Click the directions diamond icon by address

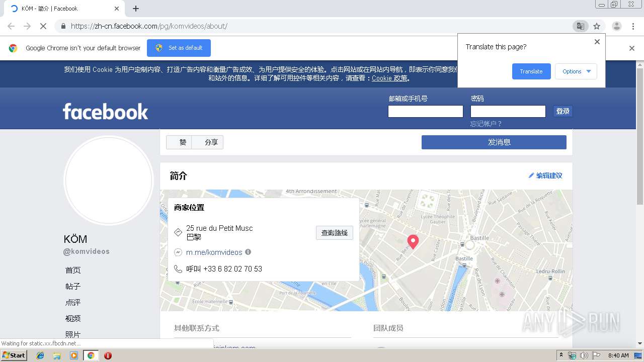pyautogui.click(x=178, y=232)
